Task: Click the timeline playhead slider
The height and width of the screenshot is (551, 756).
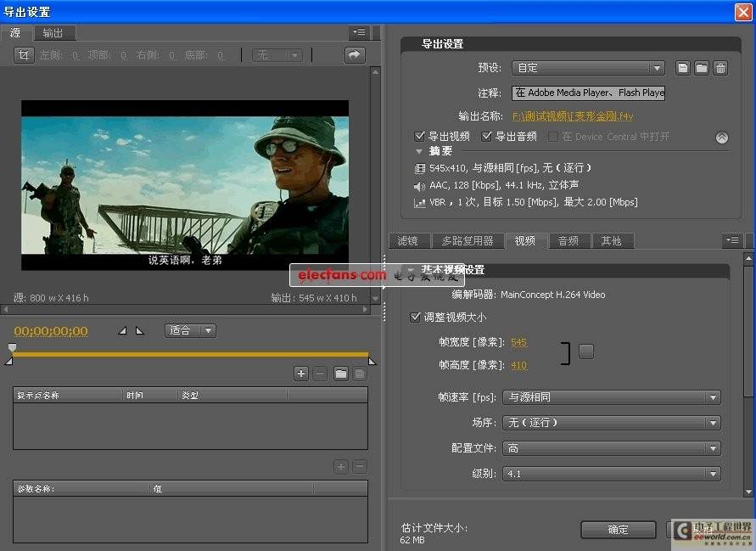Action: tap(12, 348)
